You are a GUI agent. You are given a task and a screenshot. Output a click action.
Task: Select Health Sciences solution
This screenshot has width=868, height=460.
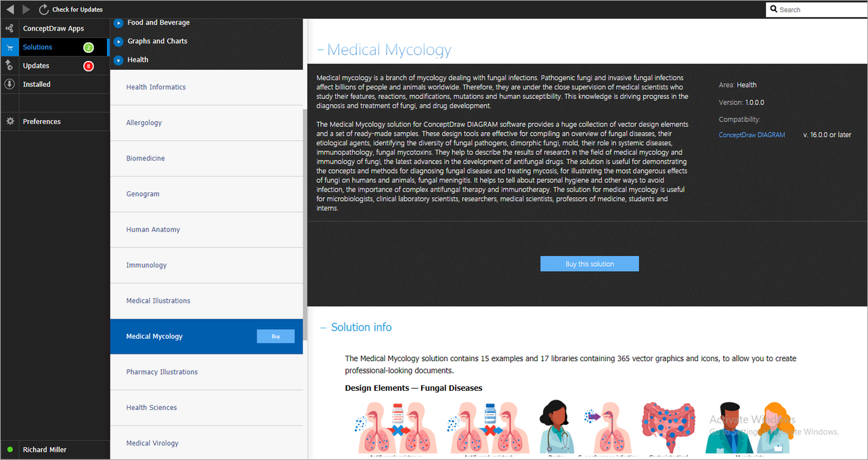207,407
